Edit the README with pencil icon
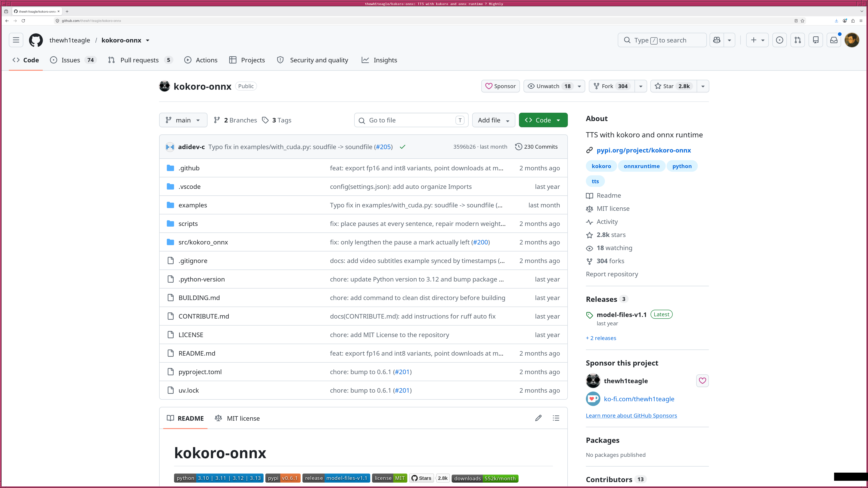Viewport: 868px width, 488px height. pos(538,418)
